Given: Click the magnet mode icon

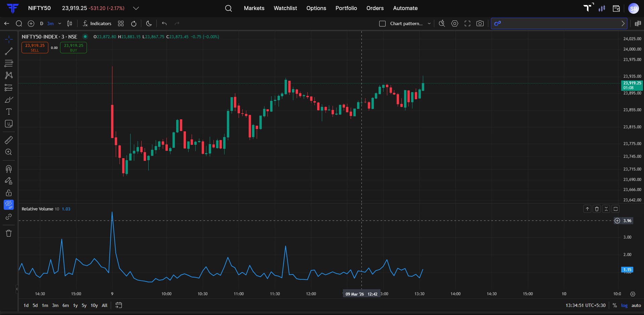Looking at the screenshot, I should click(9, 169).
